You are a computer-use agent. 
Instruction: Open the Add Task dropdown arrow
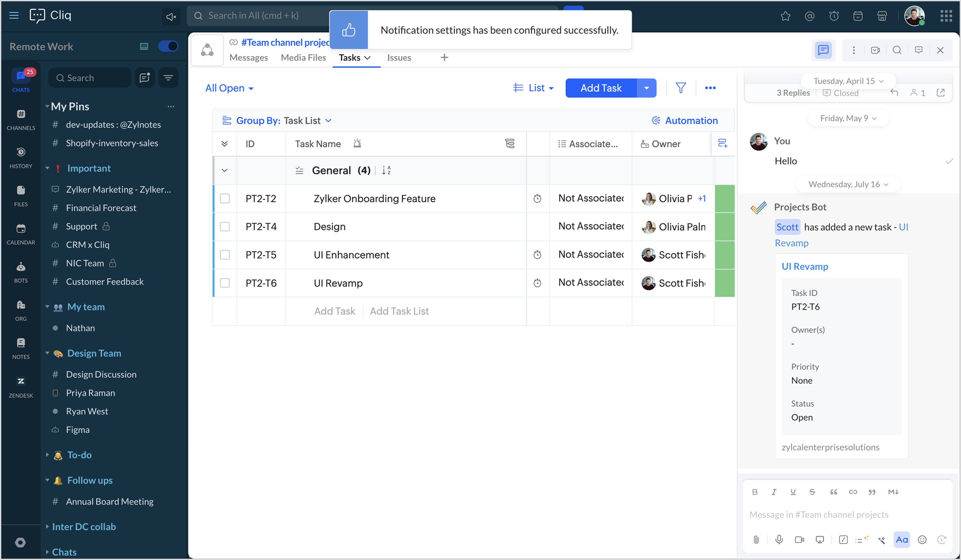coord(646,88)
